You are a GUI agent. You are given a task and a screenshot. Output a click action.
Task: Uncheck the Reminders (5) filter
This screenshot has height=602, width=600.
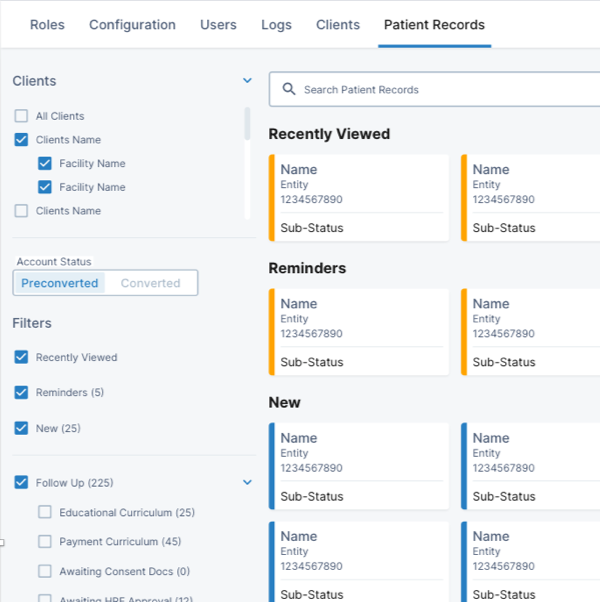[x=21, y=392]
